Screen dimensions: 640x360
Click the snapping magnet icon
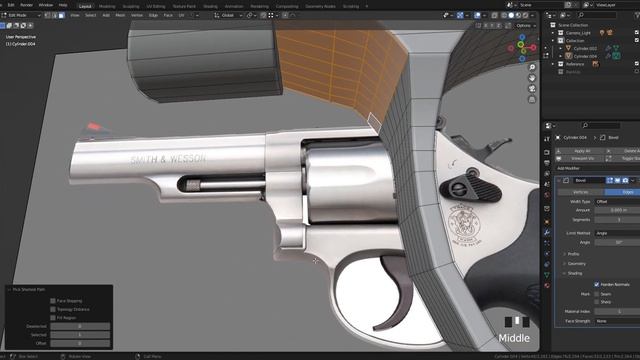(x=263, y=15)
